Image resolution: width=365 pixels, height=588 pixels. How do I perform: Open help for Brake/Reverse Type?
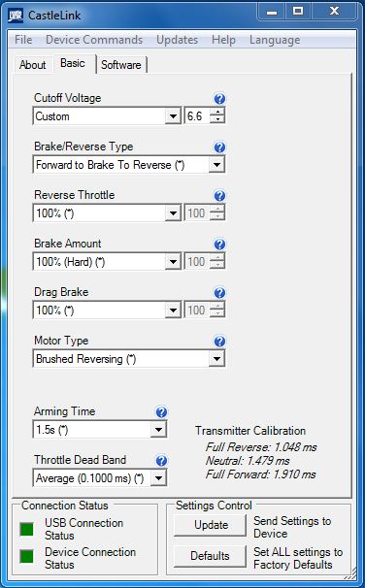pyautogui.click(x=219, y=147)
